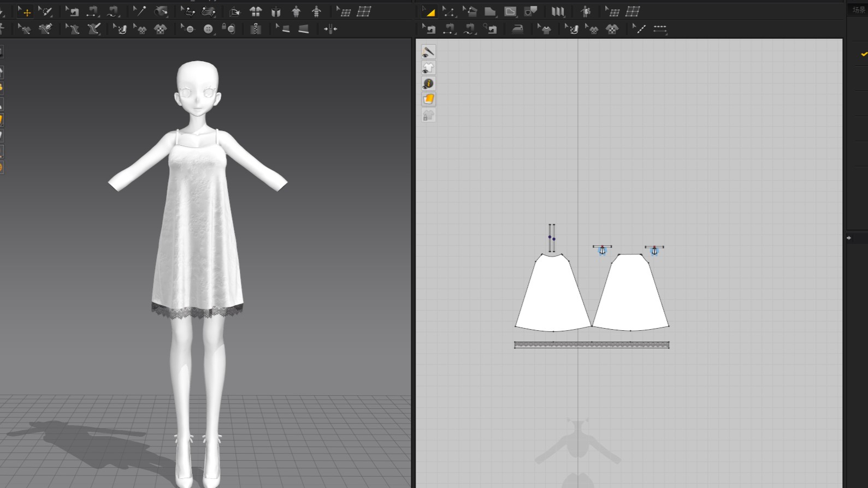The image size is (868, 488).
Task: Toggle sewing line visibility needle-eye icon
Action: pyautogui.click(x=428, y=52)
